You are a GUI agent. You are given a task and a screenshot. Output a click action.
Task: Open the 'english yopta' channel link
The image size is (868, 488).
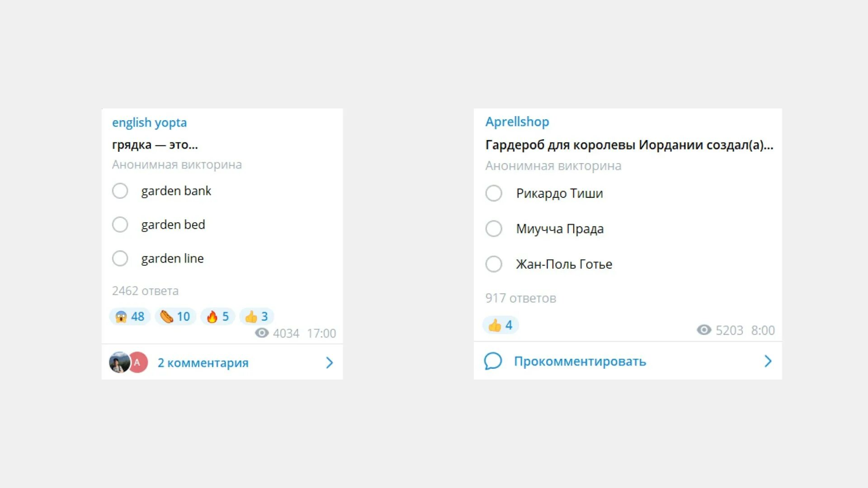pos(149,122)
